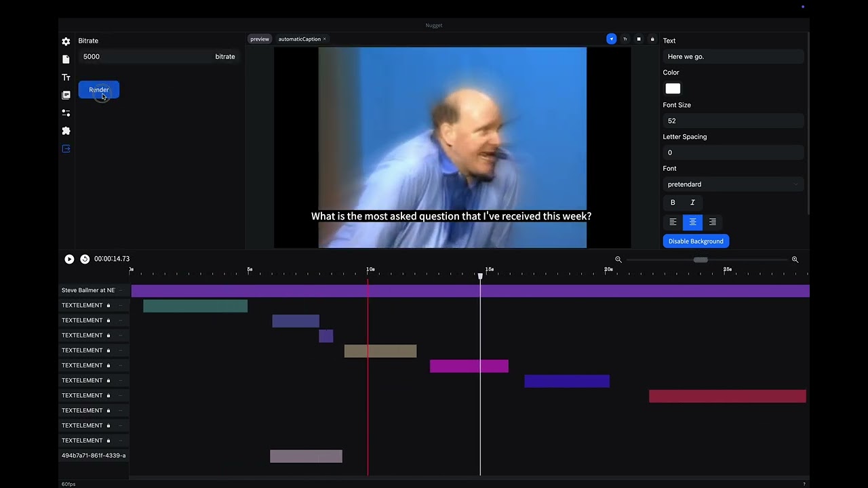Click the question mark help icon

coord(804,484)
